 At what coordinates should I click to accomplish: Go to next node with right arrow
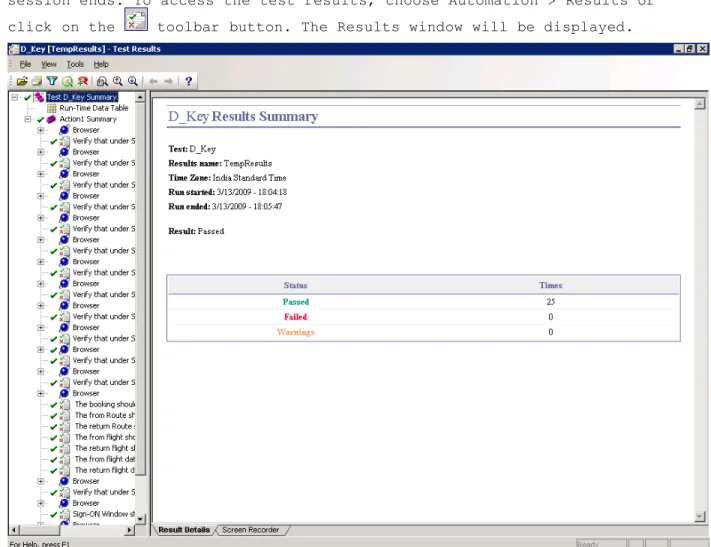pos(168,81)
